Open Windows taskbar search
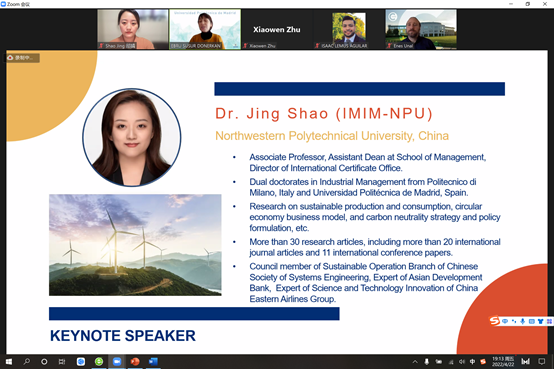The width and height of the screenshot is (554, 369). coord(26,362)
